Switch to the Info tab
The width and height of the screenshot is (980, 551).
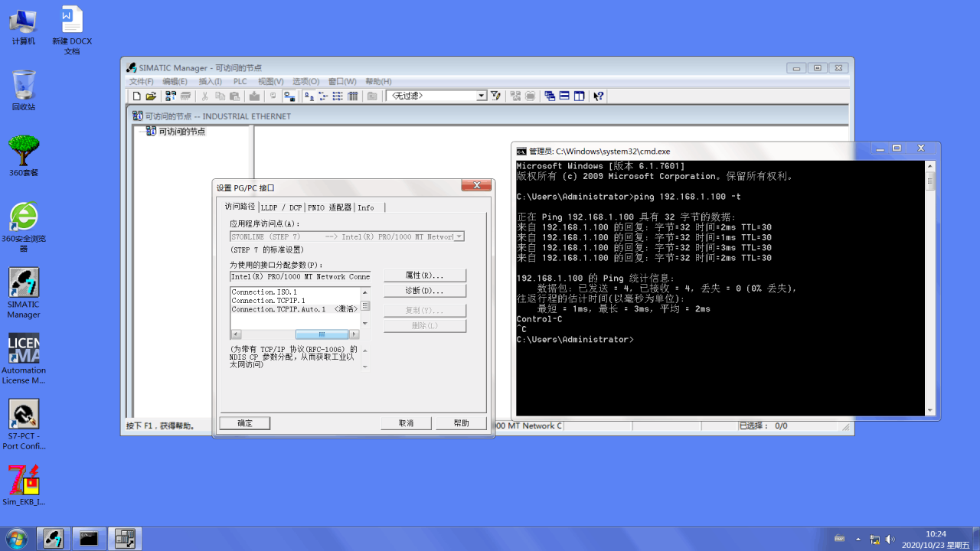pyautogui.click(x=369, y=207)
